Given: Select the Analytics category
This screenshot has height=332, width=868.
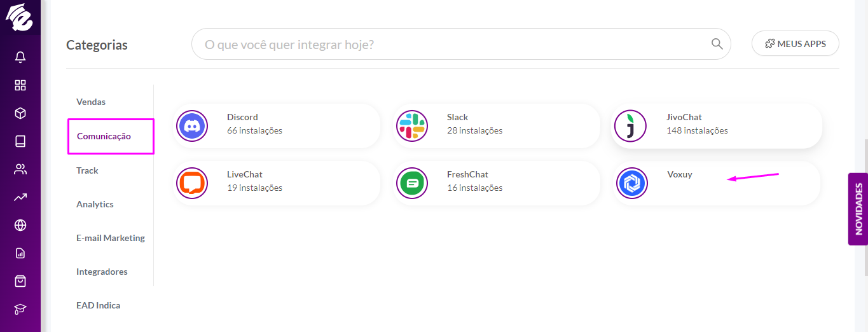Looking at the screenshot, I should click(x=95, y=204).
